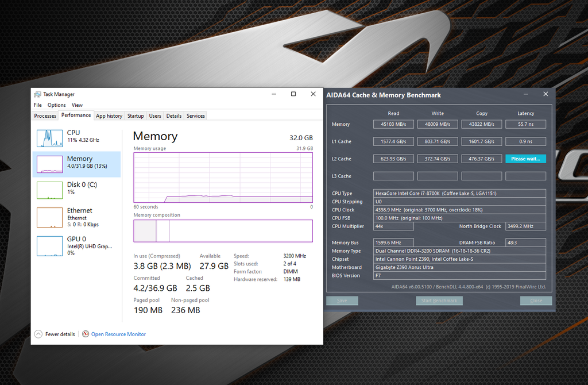Open the GPU 0 performance view

coord(76,246)
